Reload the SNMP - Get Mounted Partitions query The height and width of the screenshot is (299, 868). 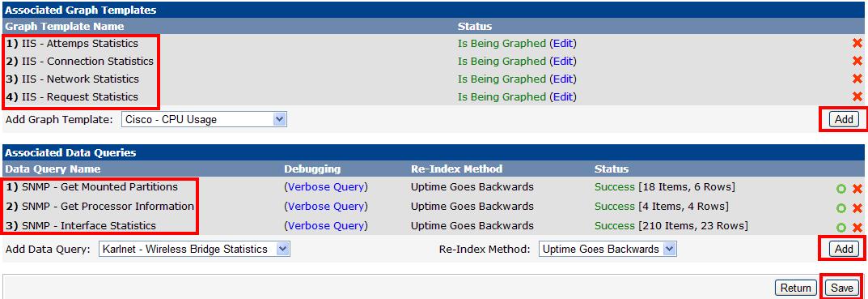[x=841, y=189]
